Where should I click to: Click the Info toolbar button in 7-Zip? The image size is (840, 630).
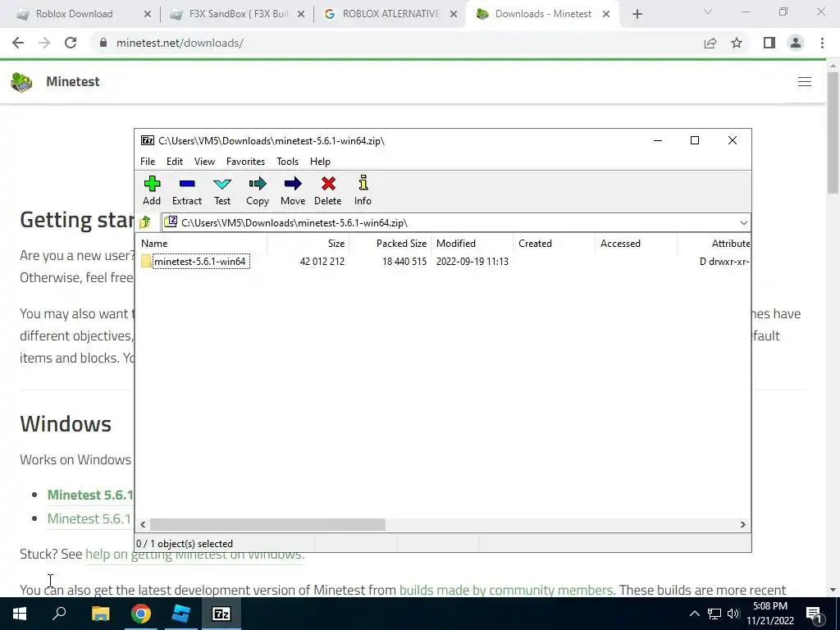point(363,190)
